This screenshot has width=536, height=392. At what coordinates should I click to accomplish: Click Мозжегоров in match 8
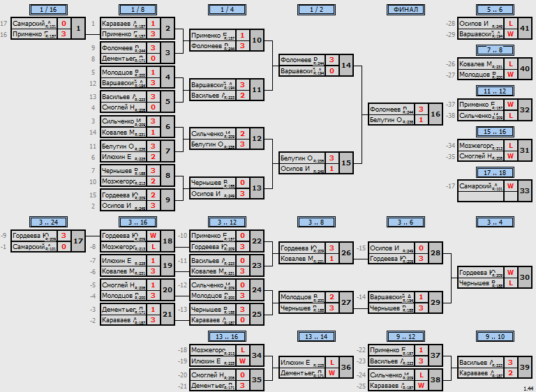[x=124, y=181]
